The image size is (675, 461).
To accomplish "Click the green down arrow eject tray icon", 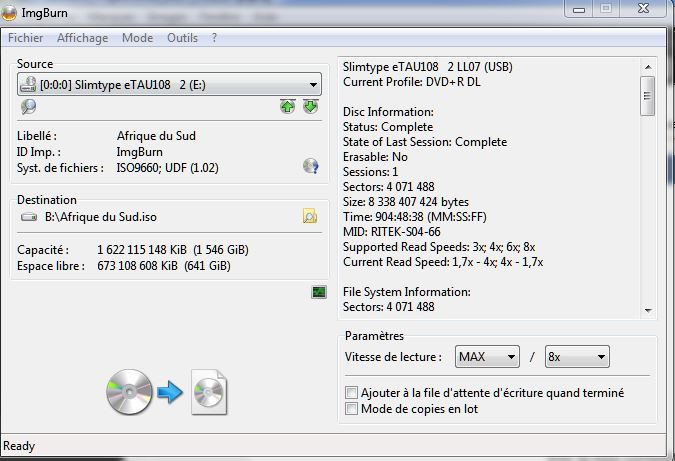I will coord(310,106).
